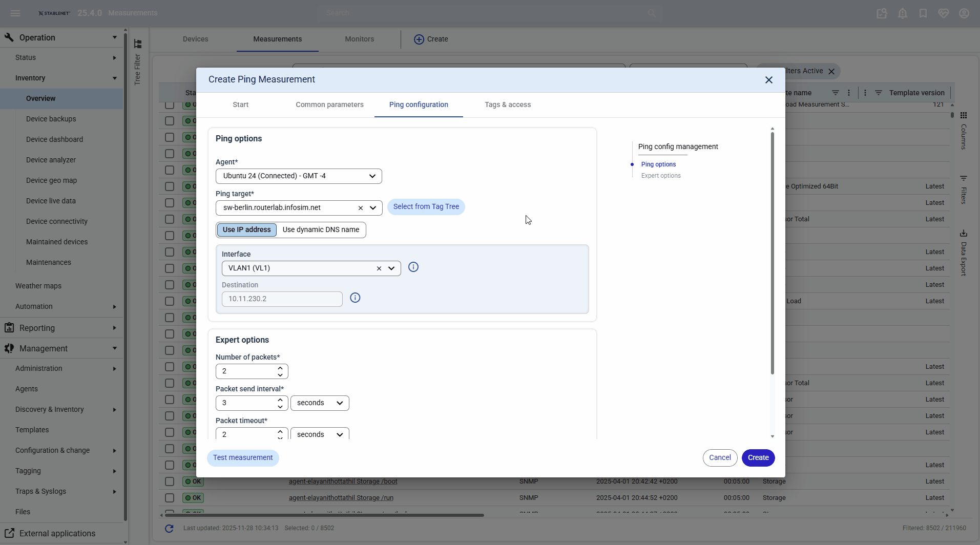Open the Agent dropdown

(299, 176)
